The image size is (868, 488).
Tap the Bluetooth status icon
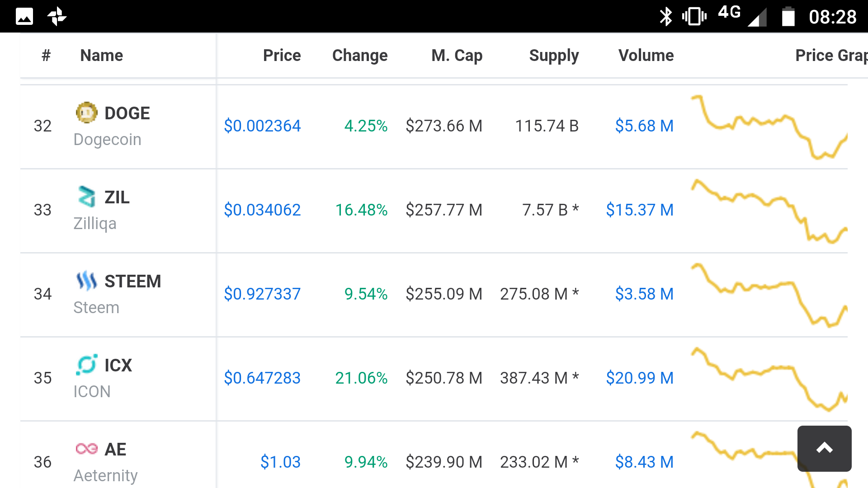[x=665, y=17]
